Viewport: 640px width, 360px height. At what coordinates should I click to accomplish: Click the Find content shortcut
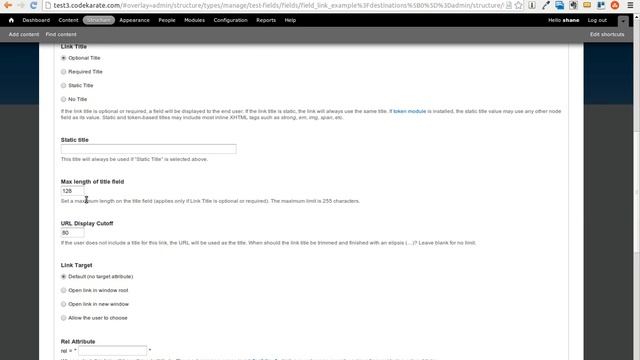(x=61, y=34)
